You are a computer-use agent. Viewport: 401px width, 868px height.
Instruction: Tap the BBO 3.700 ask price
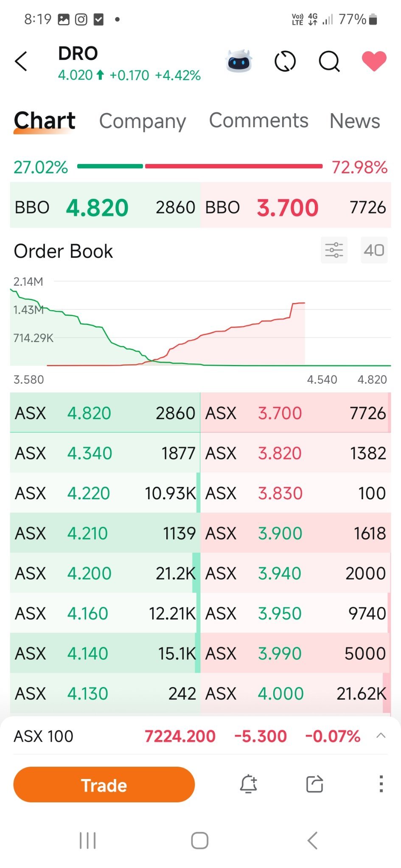pos(288,208)
